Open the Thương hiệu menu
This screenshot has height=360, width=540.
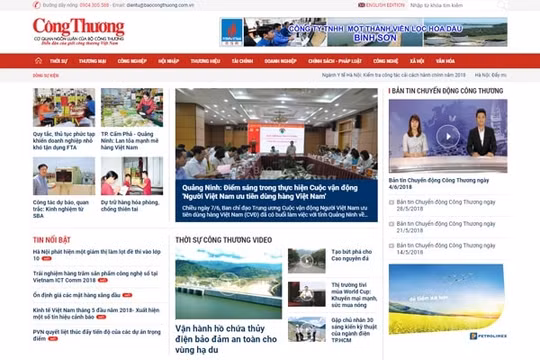click(x=205, y=61)
